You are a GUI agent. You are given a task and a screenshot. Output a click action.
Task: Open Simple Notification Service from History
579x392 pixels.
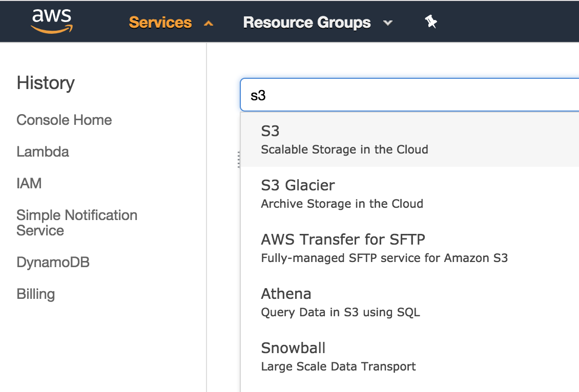point(77,223)
